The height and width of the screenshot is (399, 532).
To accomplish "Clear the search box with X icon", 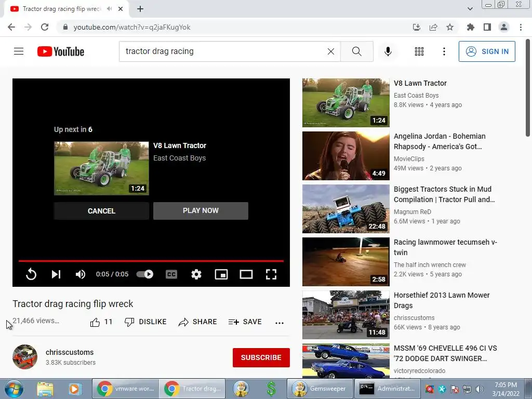I will [331, 51].
